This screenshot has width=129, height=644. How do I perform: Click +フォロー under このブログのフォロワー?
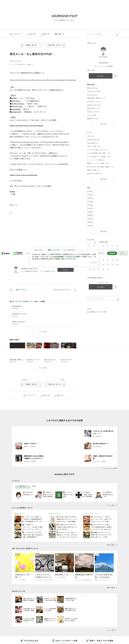[100, 287]
